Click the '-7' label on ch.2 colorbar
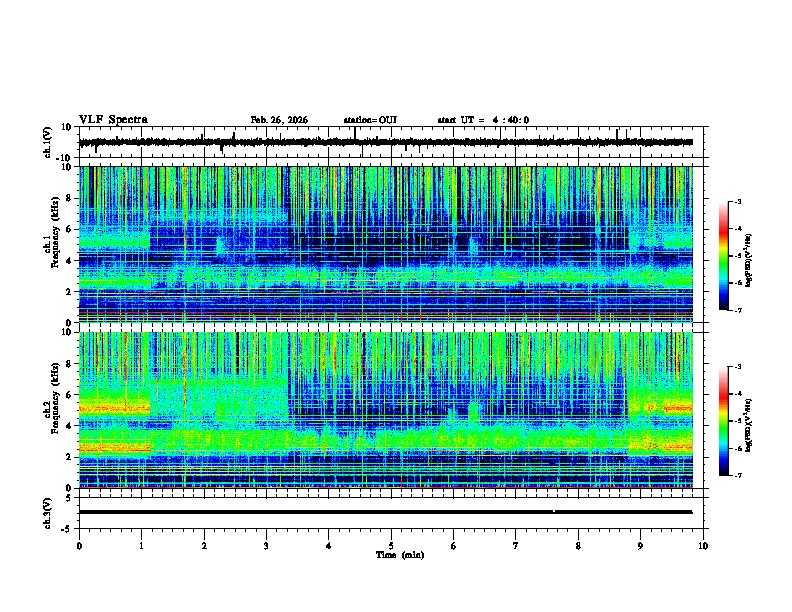Image resolution: width=792 pixels, height=612 pixels. [x=738, y=475]
